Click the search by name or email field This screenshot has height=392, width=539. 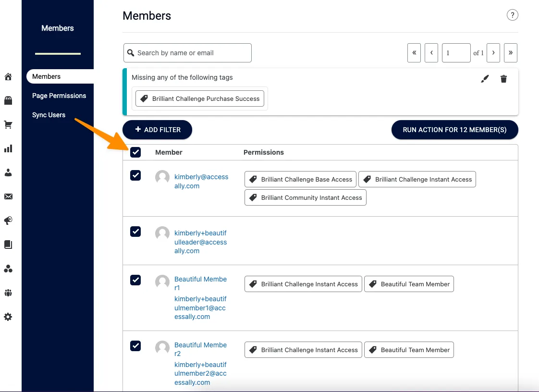[187, 53]
